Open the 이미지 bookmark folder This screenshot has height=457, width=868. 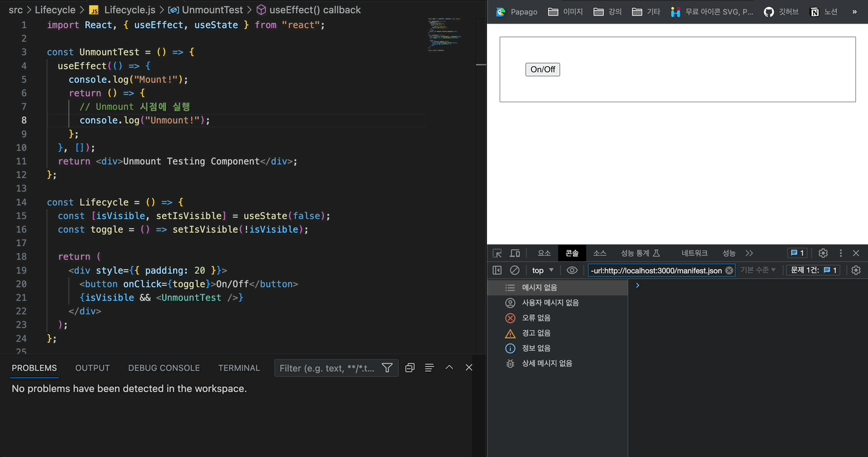[x=565, y=12]
